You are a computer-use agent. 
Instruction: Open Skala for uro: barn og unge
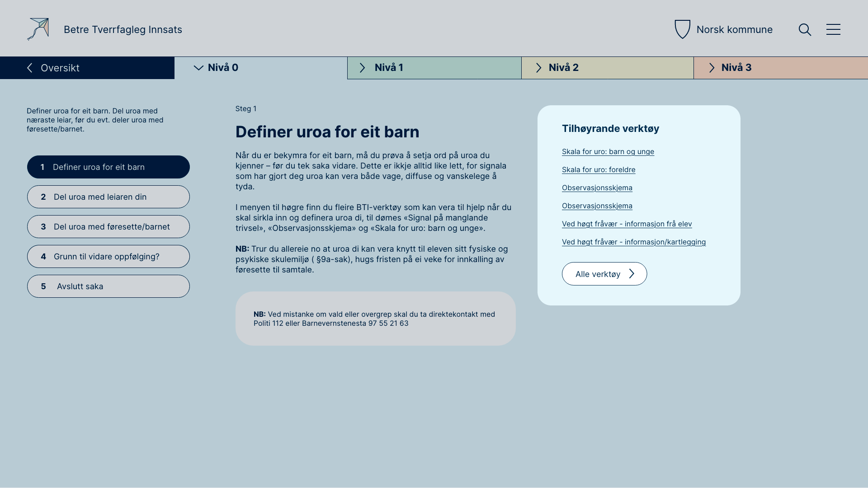[x=608, y=152]
